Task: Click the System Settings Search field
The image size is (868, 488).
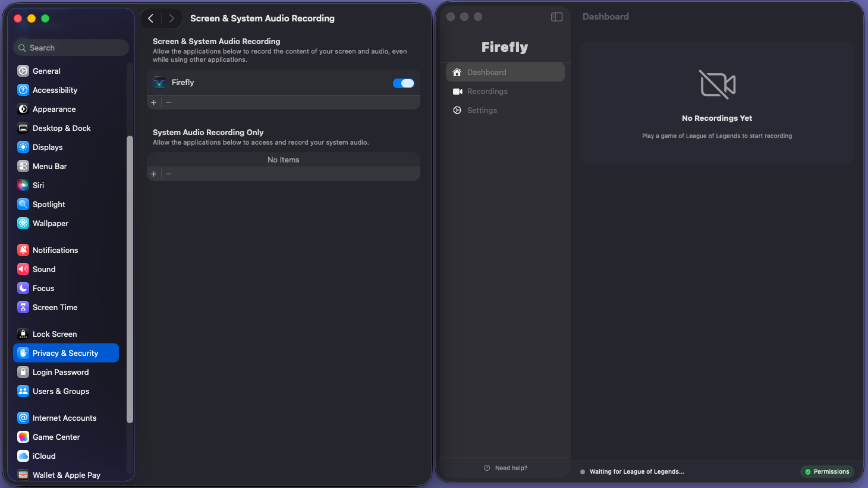Action: pos(71,48)
